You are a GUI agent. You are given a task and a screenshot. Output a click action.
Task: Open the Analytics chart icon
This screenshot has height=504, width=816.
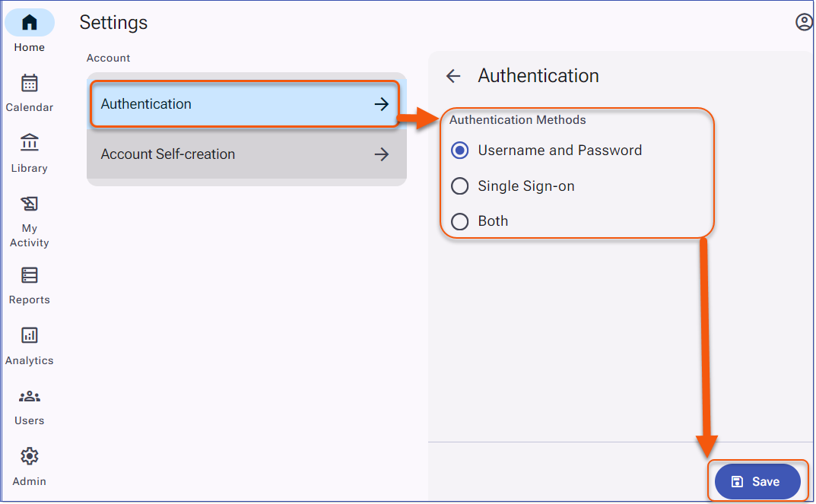coord(30,335)
